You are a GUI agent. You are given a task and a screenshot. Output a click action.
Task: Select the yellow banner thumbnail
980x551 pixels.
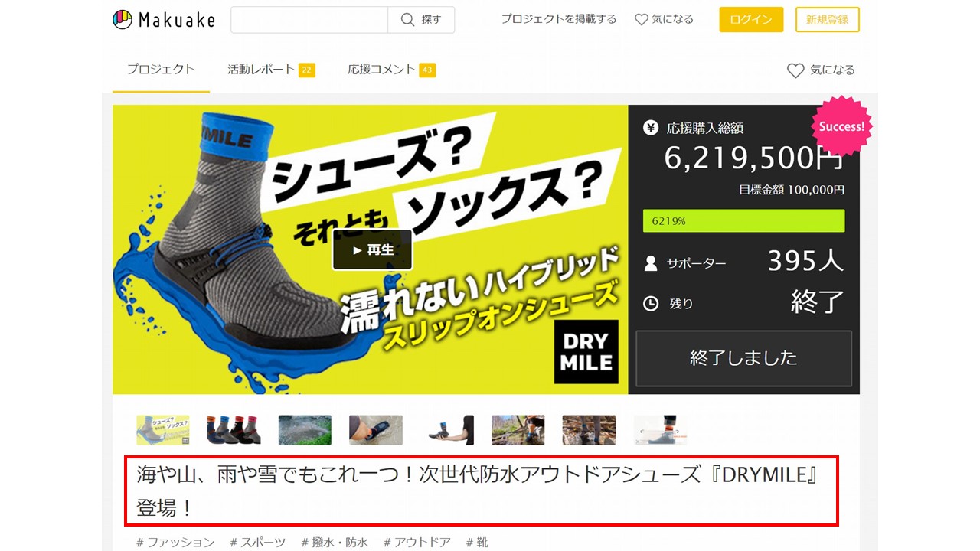(163, 430)
